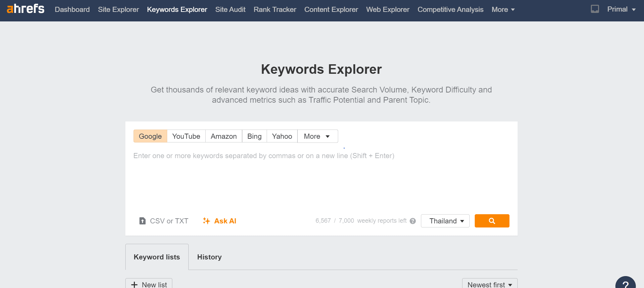Click the plus icon for New list
Screen dimensions: 644x288
[x=135, y=285]
